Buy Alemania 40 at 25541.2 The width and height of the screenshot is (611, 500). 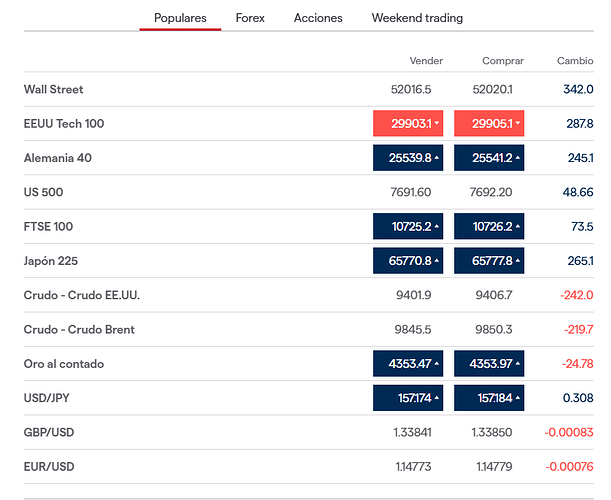pyautogui.click(x=489, y=158)
